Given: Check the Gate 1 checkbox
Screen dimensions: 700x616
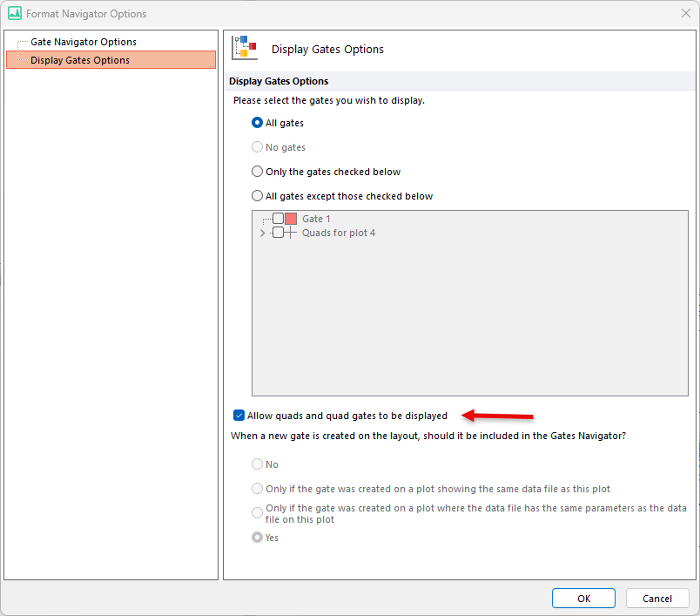Looking at the screenshot, I should (278, 219).
